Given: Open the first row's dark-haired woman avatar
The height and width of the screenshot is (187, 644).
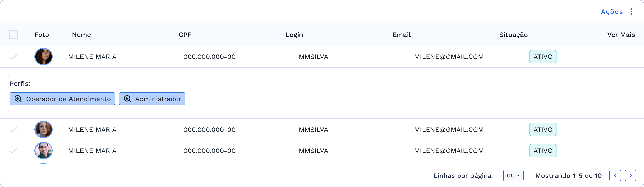Looking at the screenshot, I should tap(44, 57).
